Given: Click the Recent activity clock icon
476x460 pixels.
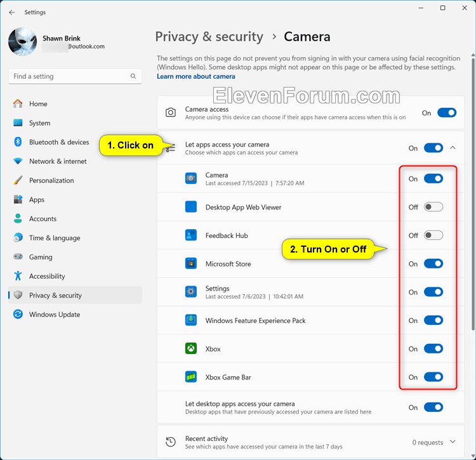Looking at the screenshot, I should pyautogui.click(x=171, y=442).
